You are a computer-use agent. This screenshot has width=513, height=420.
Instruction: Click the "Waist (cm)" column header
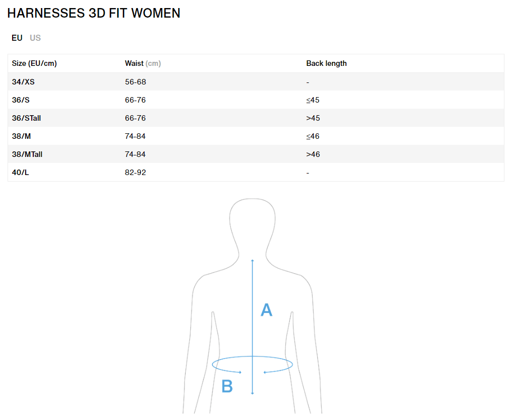pos(143,63)
